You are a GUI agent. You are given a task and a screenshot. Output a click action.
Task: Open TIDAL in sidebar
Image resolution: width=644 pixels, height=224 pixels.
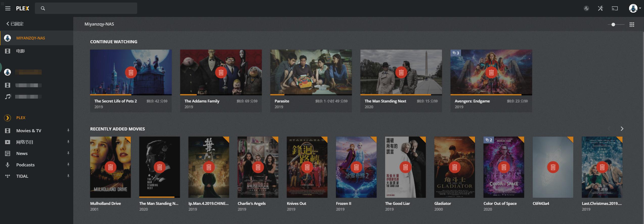pos(22,176)
